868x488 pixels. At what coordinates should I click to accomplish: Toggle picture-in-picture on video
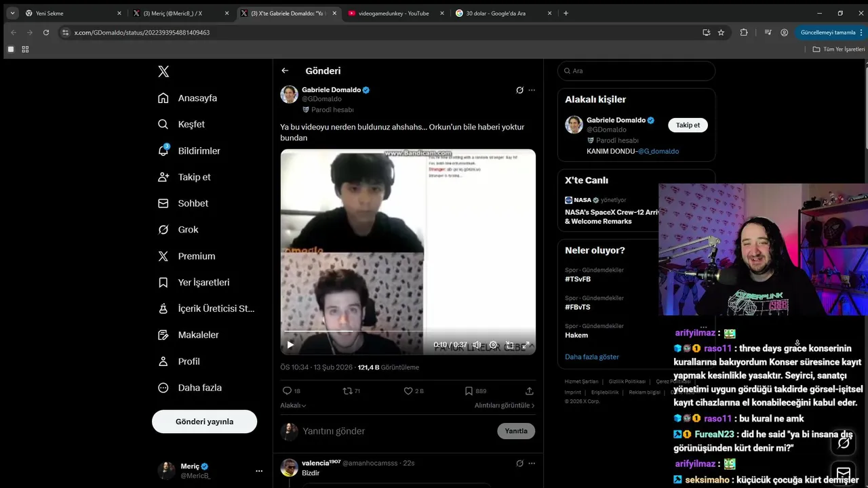509,345
